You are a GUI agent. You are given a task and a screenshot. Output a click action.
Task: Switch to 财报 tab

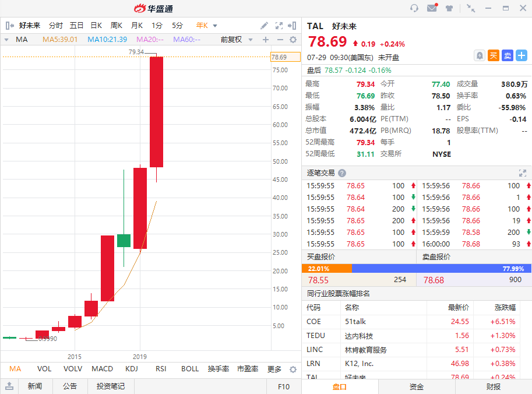pos(494,387)
